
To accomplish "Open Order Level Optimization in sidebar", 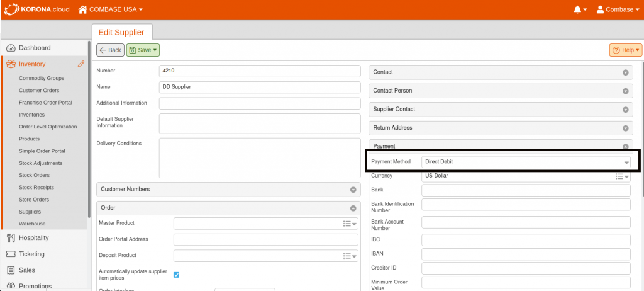I will 48,127.
